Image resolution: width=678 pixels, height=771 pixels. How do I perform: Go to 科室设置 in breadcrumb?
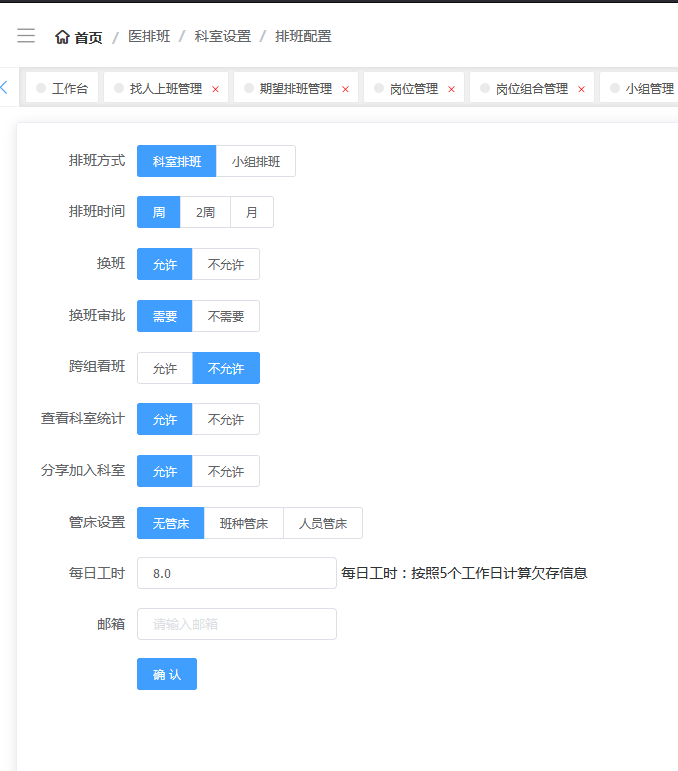223,36
